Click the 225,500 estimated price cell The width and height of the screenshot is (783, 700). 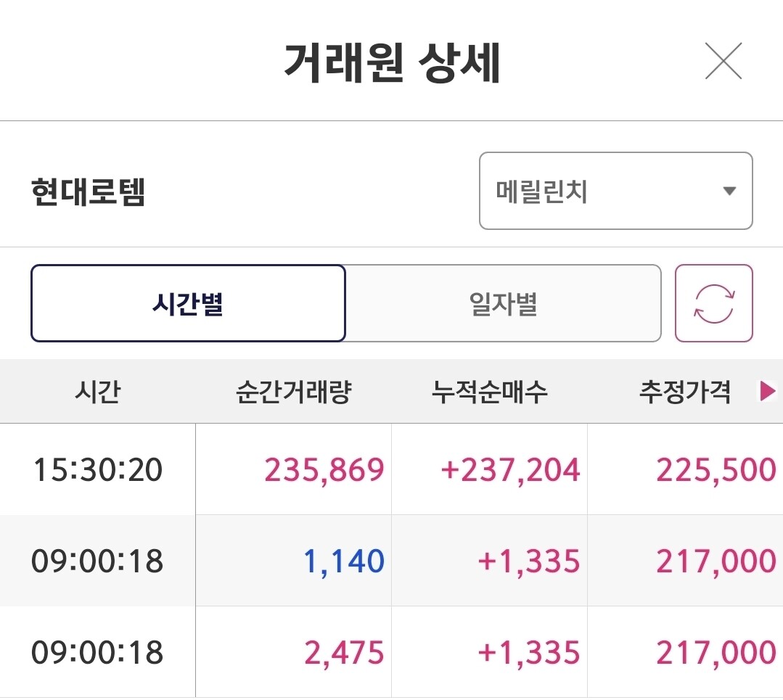pyautogui.click(x=716, y=470)
